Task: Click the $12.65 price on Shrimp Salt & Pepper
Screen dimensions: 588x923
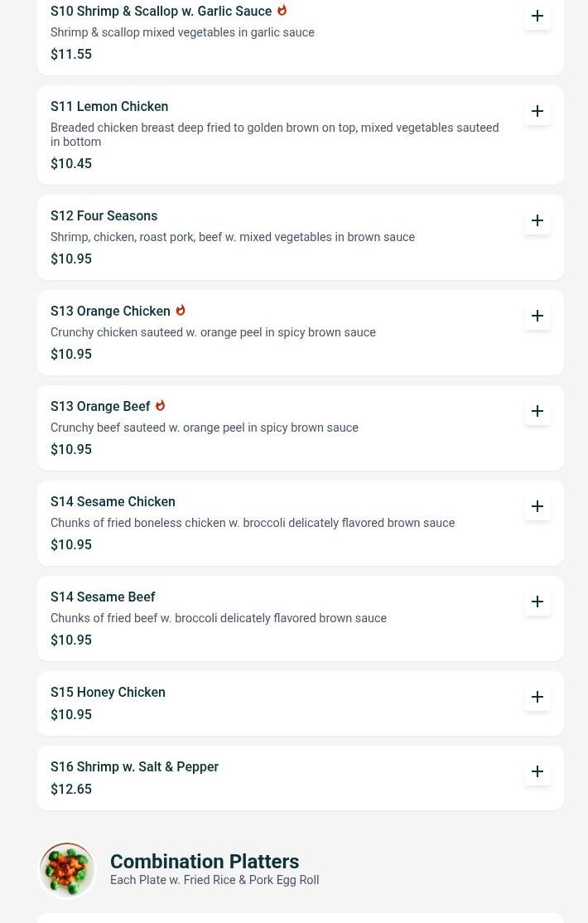Action: [71, 789]
